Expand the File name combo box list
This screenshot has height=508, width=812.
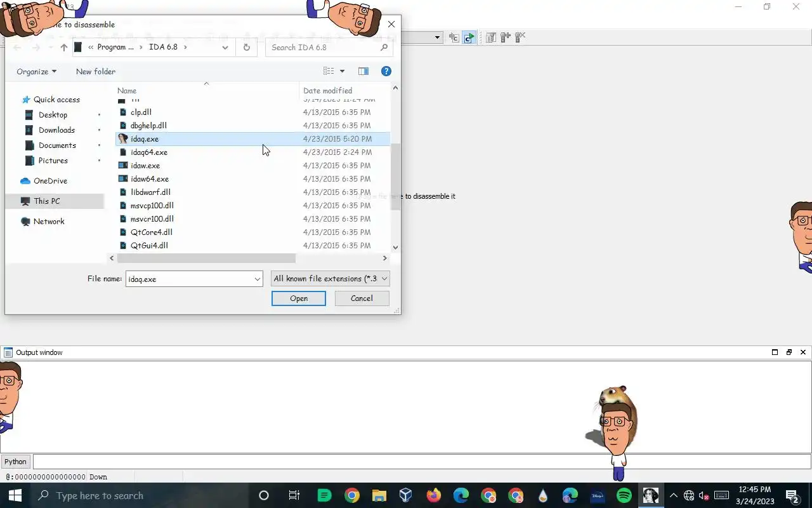click(x=257, y=279)
